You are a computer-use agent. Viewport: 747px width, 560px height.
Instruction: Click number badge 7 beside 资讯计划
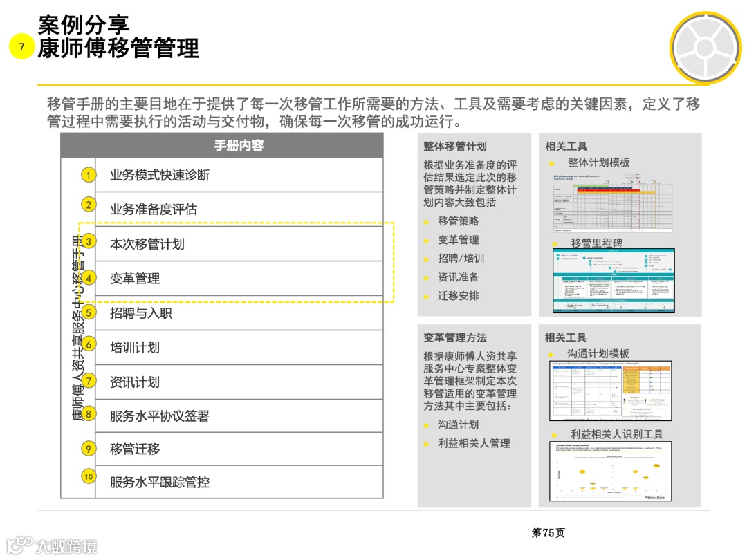(88, 381)
